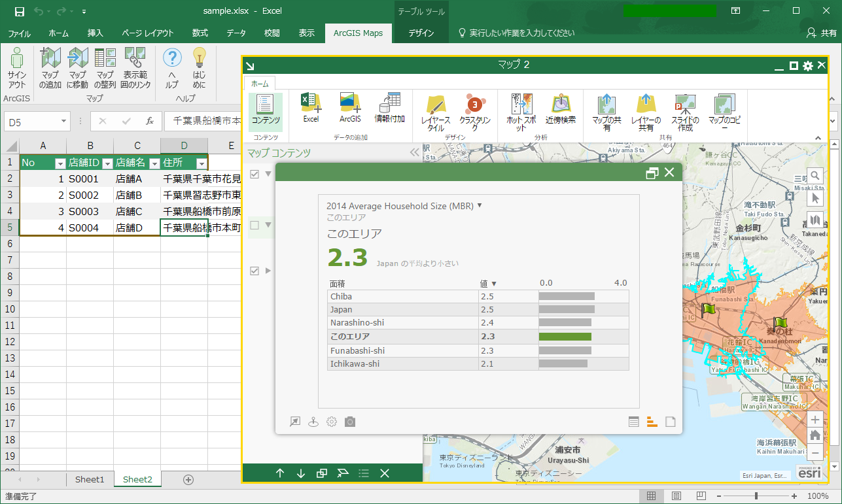842x504 pixels.
Task: Remove layer with X in contents toolbar
Action: coord(385,473)
